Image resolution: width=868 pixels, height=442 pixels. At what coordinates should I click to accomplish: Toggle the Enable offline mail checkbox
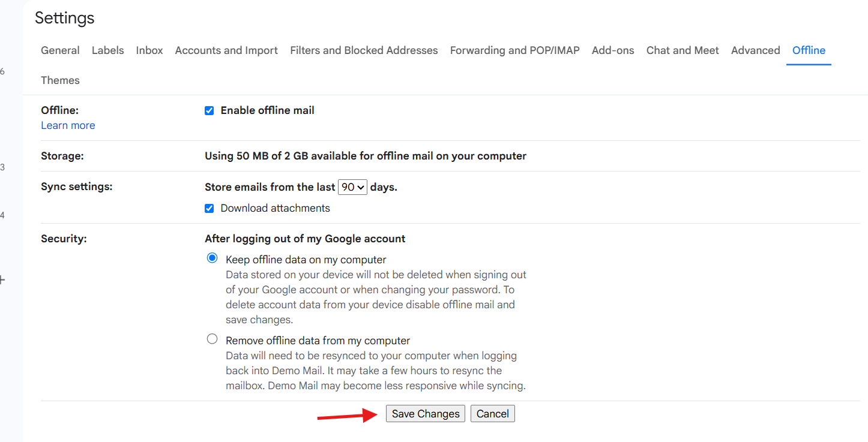coord(209,110)
